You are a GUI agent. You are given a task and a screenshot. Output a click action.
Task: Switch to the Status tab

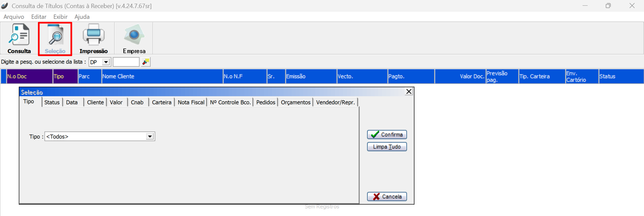point(52,102)
